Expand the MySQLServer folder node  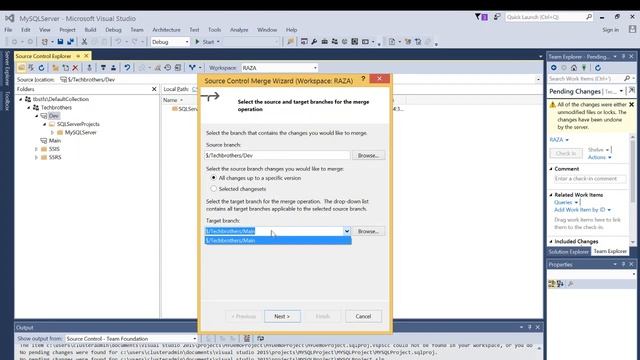52,133
